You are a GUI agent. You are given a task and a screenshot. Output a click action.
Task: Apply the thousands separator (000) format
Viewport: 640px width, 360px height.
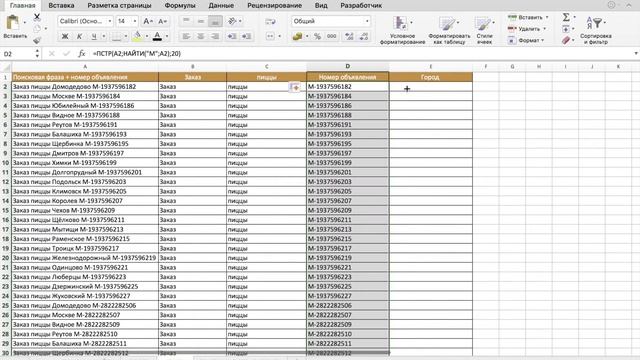pos(331,36)
